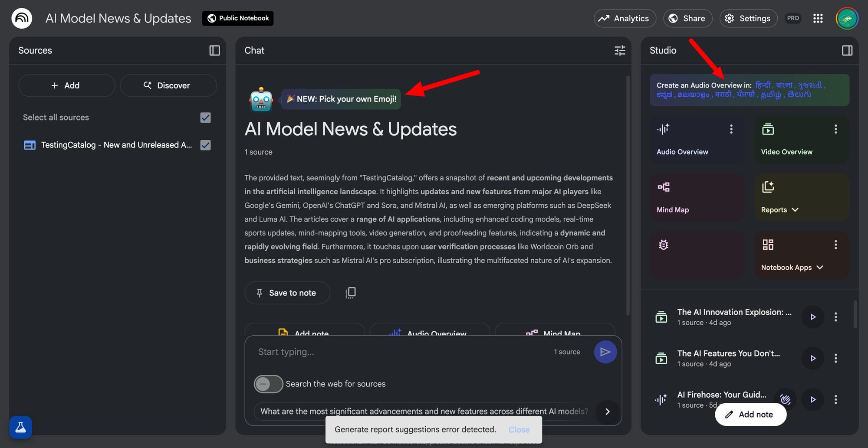This screenshot has height=448, width=868.
Task: Open more options for "The AI Features You Don't..."
Action: (x=835, y=358)
